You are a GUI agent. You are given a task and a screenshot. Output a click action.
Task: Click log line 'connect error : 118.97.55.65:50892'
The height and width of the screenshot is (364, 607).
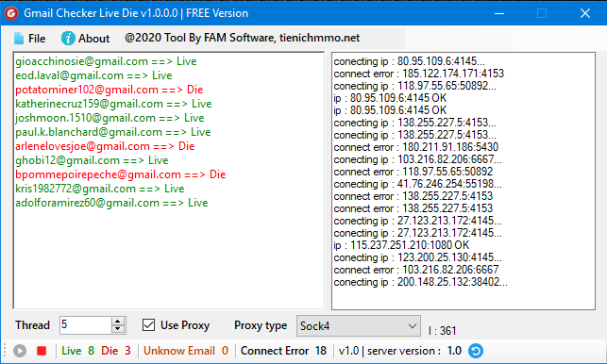tap(413, 172)
